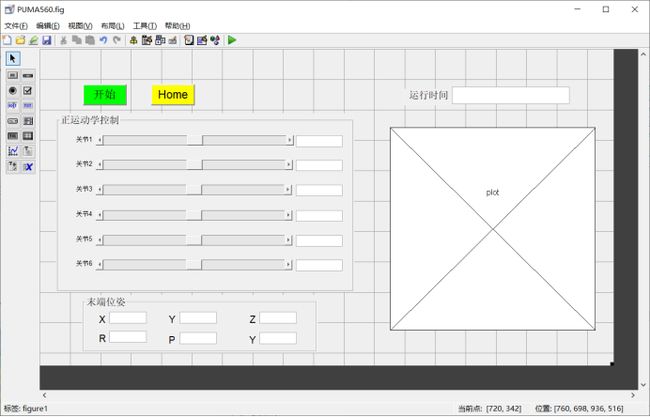The height and width of the screenshot is (417, 650).
Task: Open the Toolbar Editor icon
Action: (173, 40)
